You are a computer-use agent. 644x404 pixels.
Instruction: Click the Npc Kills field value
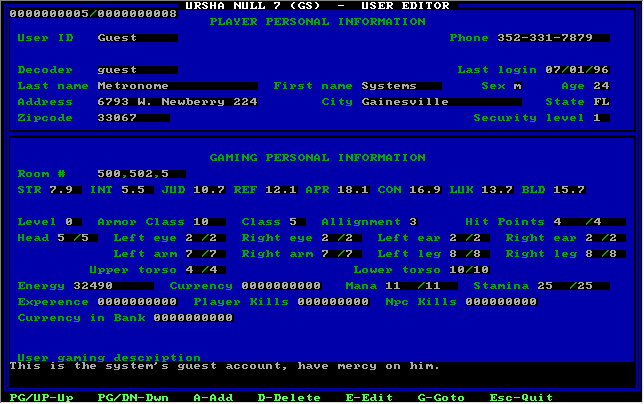[501, 302]
